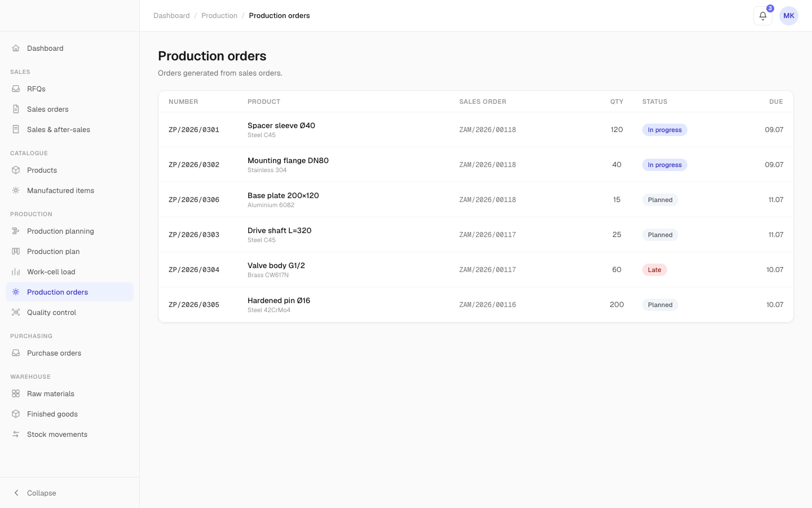Click the Quality control scan icon
The image size is (812, 508).
coord(16,312)
